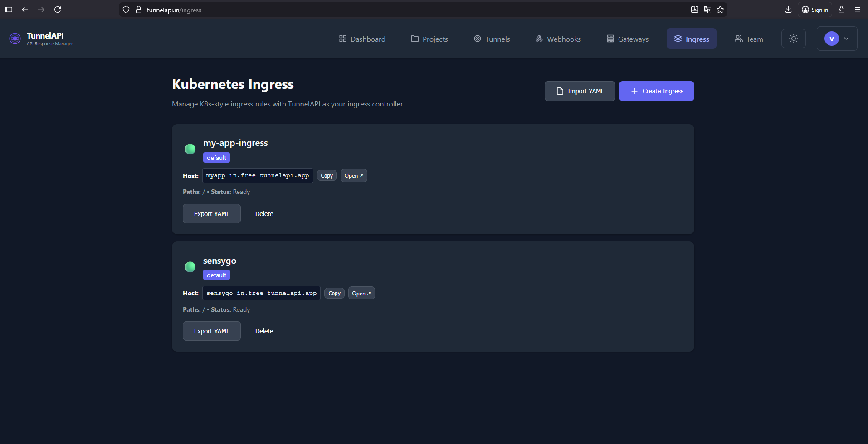Viewport: 868px width, 444px height.
Task: Select the Tunnels target icon
Action: (478, 39)
